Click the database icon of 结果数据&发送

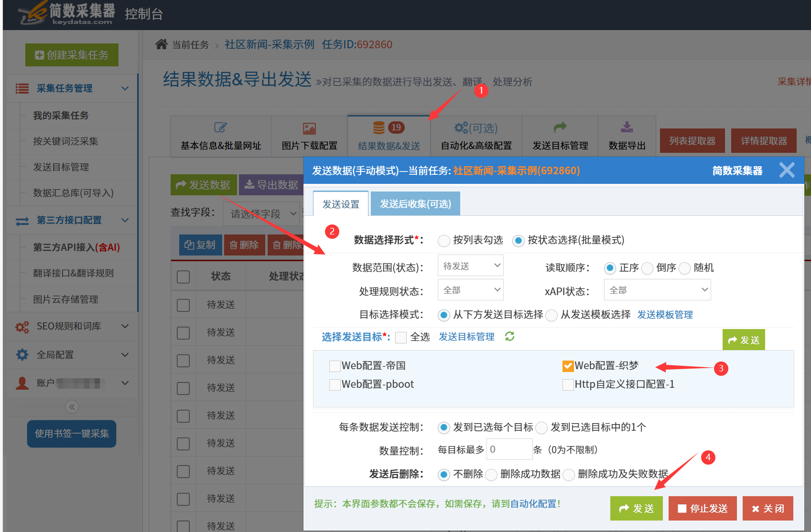(378, 128)
